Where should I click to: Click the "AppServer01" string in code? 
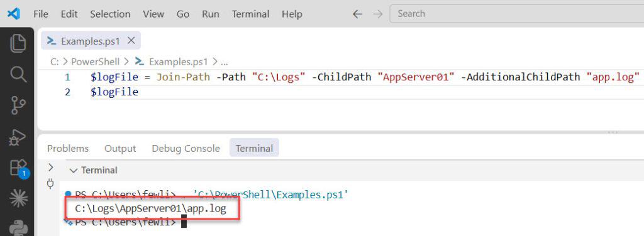416,77
